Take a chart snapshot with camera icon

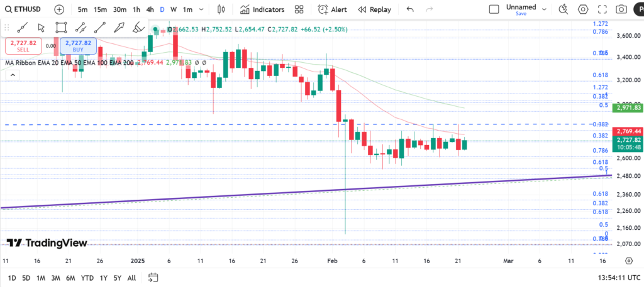621,9
